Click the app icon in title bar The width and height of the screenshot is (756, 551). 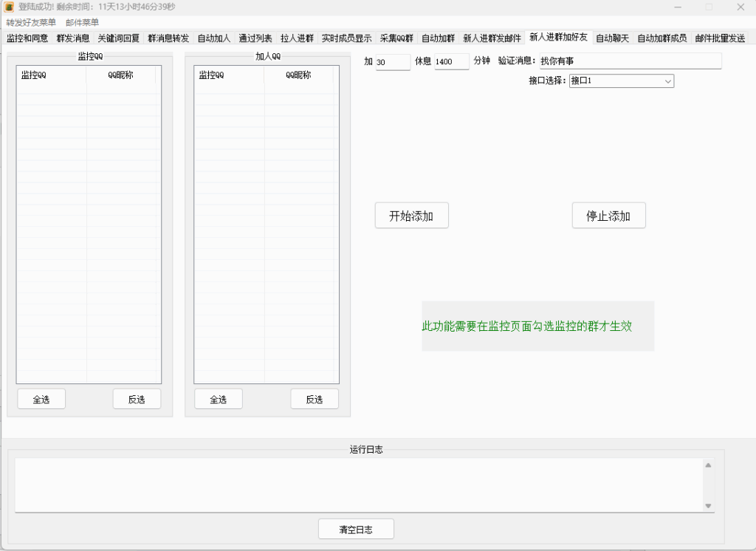[x=9, y=7]
